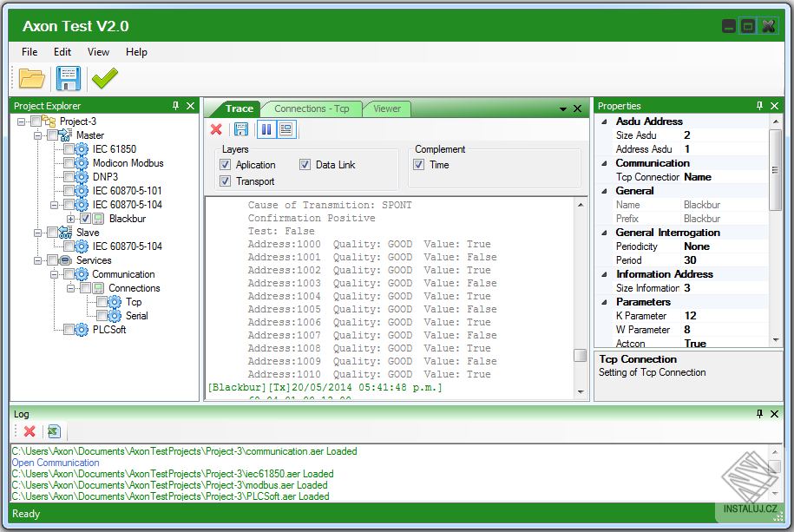Viewport: 794px width, 532px height.
Task: Collapse the Asdu Address property group
Action: point(604,122)
